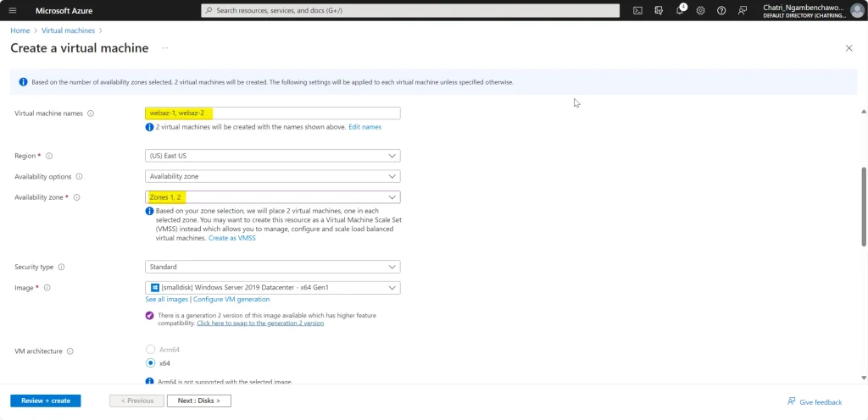Open the Image dropdown
The height and width of the screenshot is (420, 868).
click(272, 287)
